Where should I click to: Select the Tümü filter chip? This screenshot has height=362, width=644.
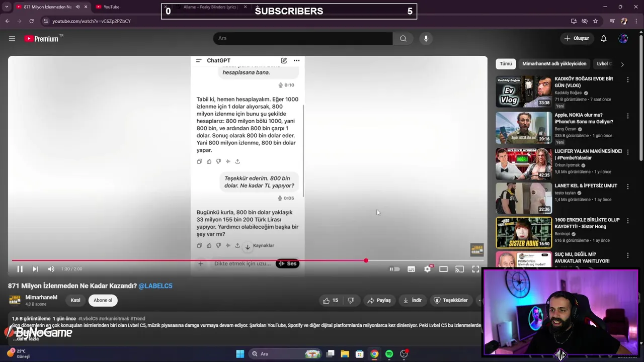(506, 64)
